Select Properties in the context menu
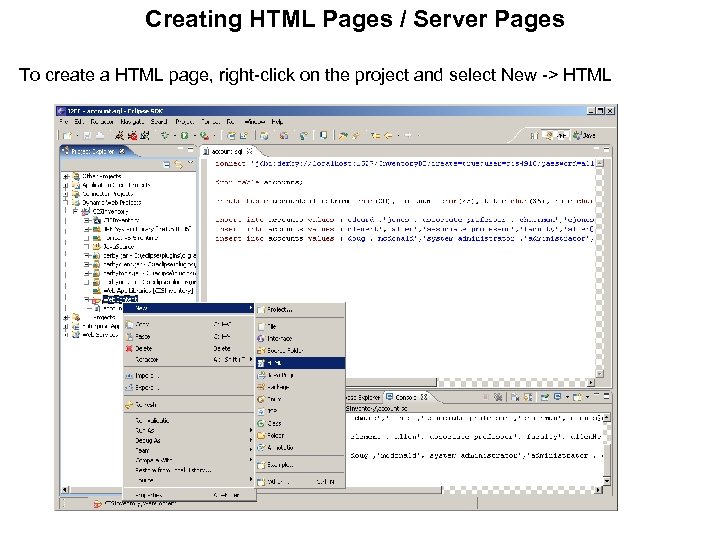720x540 pixels. (189, 495)
